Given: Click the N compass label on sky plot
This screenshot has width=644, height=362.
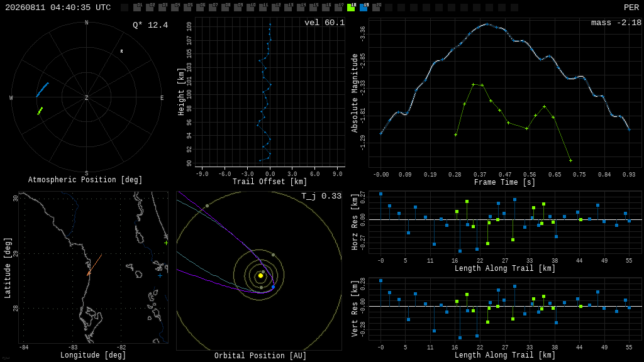Looking at the screenshot, I should point(86,23).
